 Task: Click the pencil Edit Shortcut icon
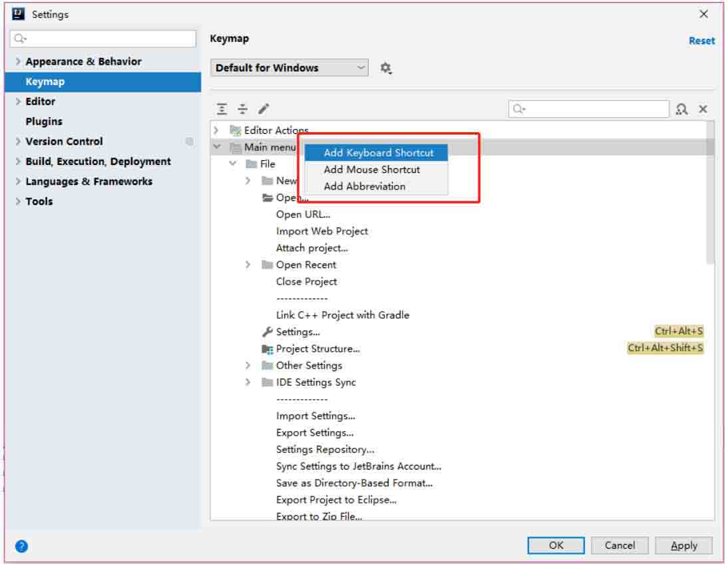pos(264,109)
